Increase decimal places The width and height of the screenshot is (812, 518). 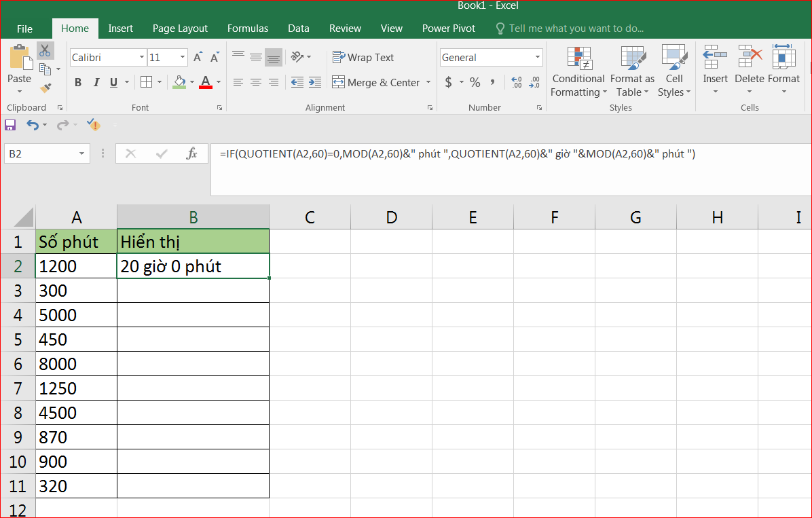tap(516, 82)
